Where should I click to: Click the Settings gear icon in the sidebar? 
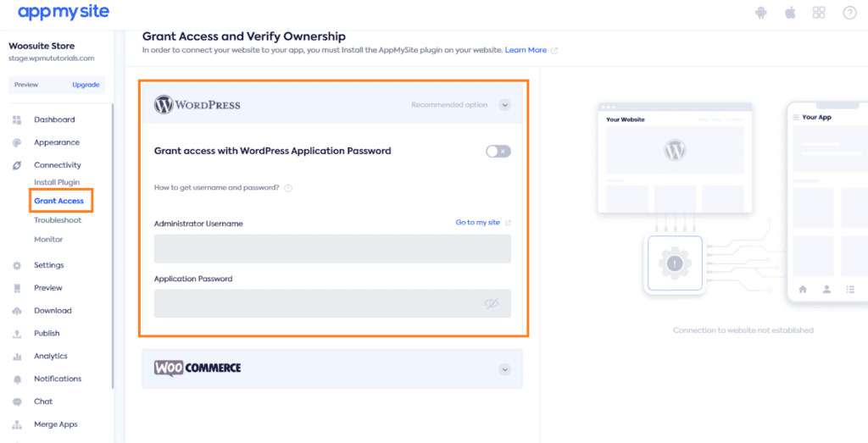pos(17,265)
